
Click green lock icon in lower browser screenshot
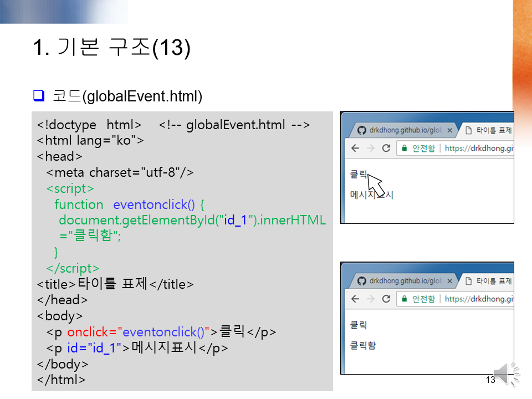[404, 299]
